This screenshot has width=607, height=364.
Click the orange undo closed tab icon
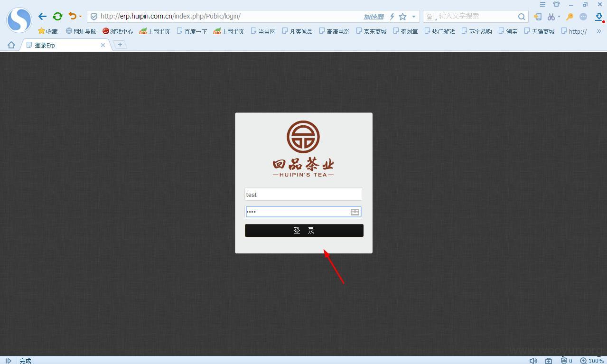coord(72,16)
